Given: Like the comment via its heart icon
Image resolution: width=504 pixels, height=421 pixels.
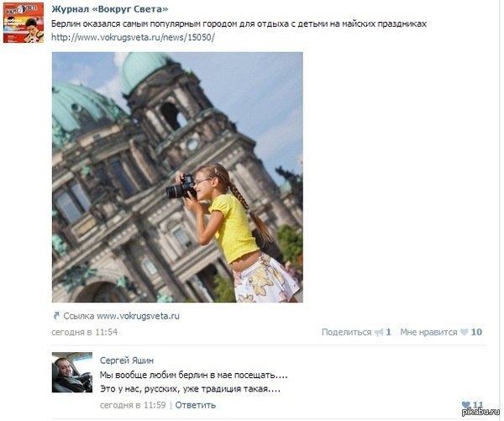Looking at the screenshot, I should (x=465, y=404).
